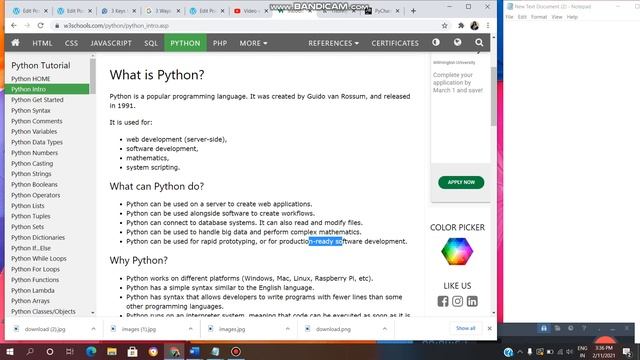Open Bandicam recorder taskbar icon
Image resolution: width=640 pixels, height=360 pixels.
click(236, 351)
